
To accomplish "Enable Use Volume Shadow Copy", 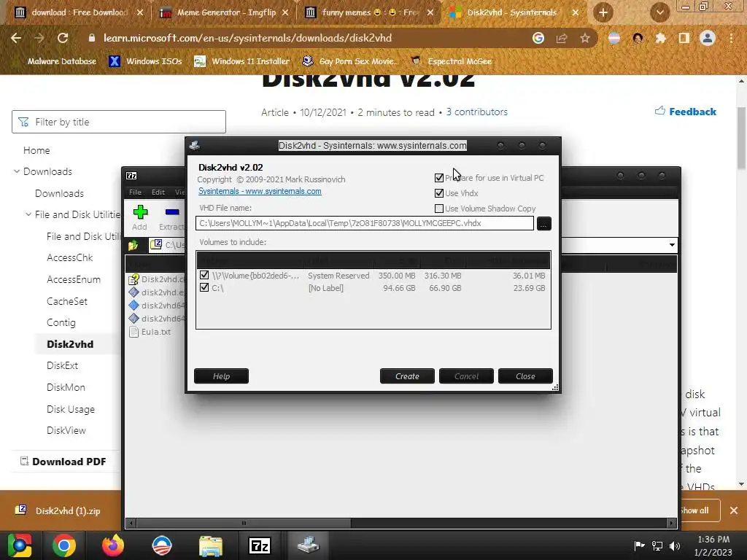I will coord(438,209).
